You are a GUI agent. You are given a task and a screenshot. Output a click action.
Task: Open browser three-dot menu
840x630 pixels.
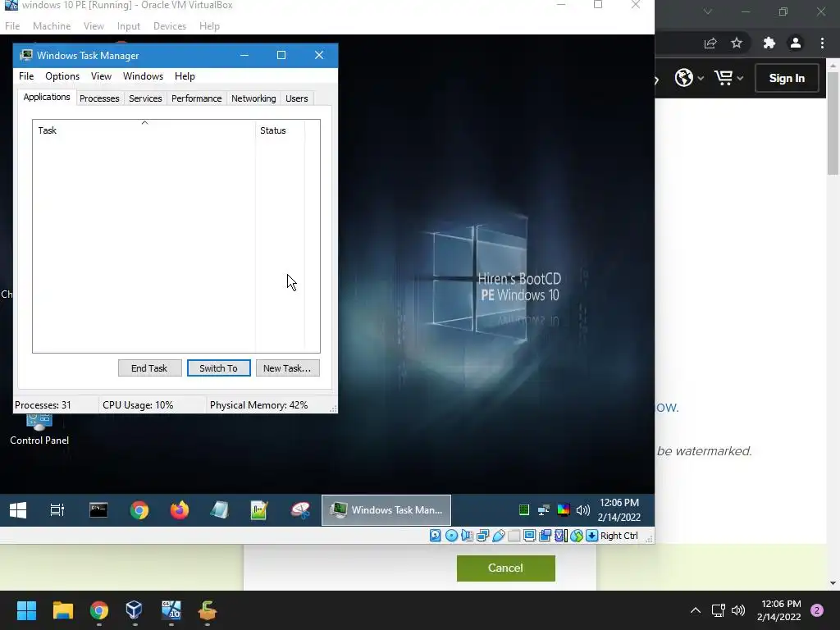pyautogui.click(x=822, y=43)
